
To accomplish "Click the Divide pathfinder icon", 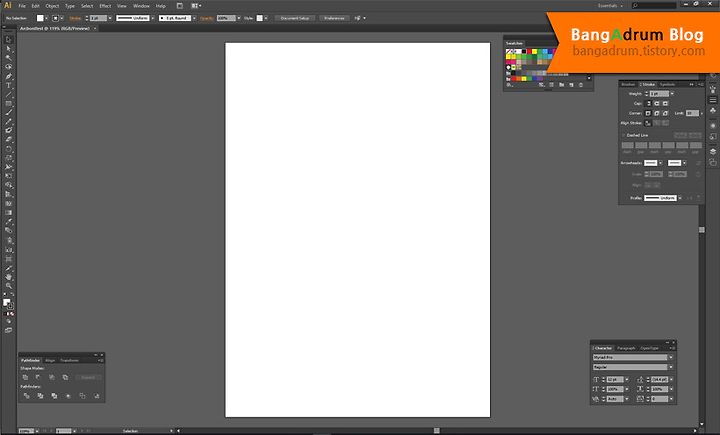I will coord(26,395).
